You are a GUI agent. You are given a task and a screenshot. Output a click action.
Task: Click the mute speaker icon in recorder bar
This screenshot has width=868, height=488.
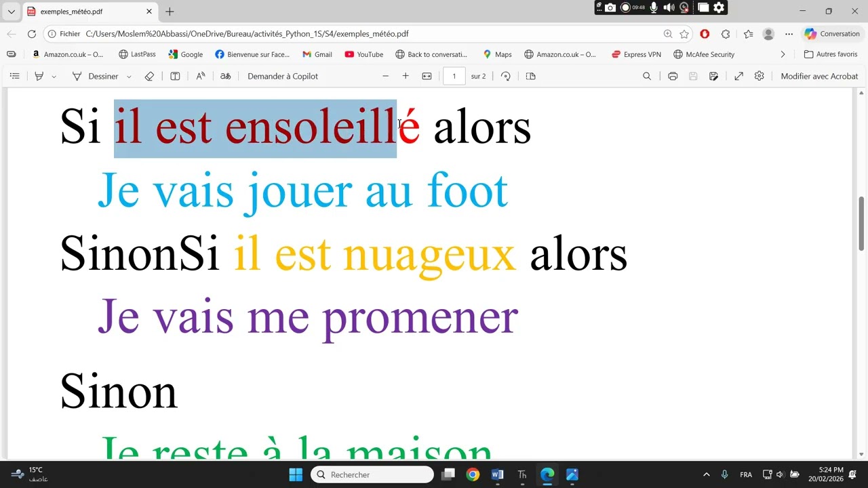coord(669,7)
